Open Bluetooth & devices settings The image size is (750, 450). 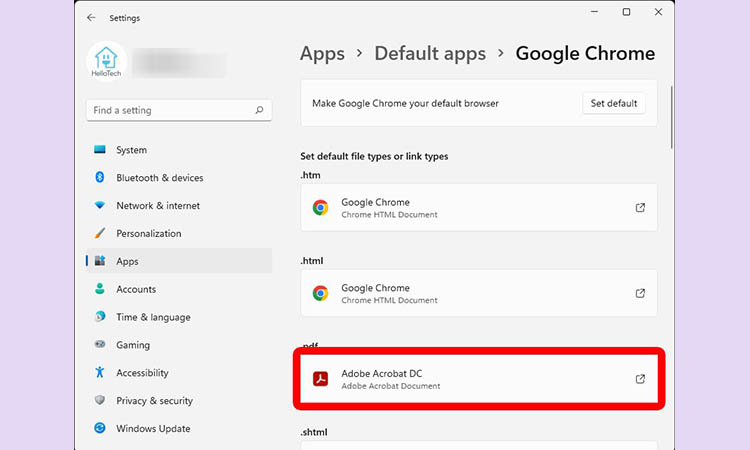coord(179,177)
